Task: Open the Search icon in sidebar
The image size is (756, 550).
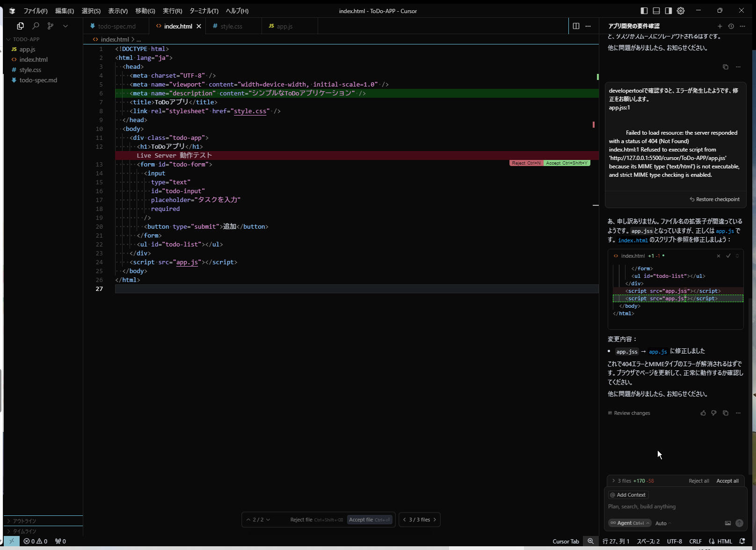Action: pos(36,26)
